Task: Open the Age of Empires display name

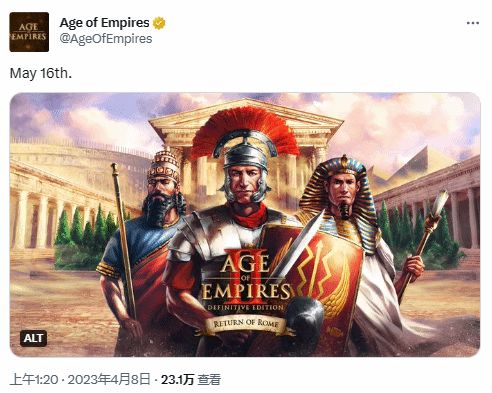Action: click(104, 23)
